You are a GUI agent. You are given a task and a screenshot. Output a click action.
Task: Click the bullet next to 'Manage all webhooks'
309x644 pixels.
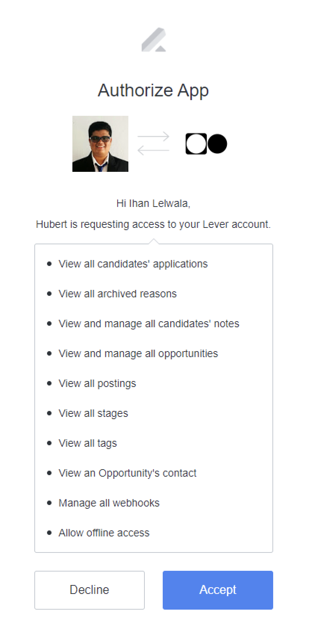(x=50, y=503)
